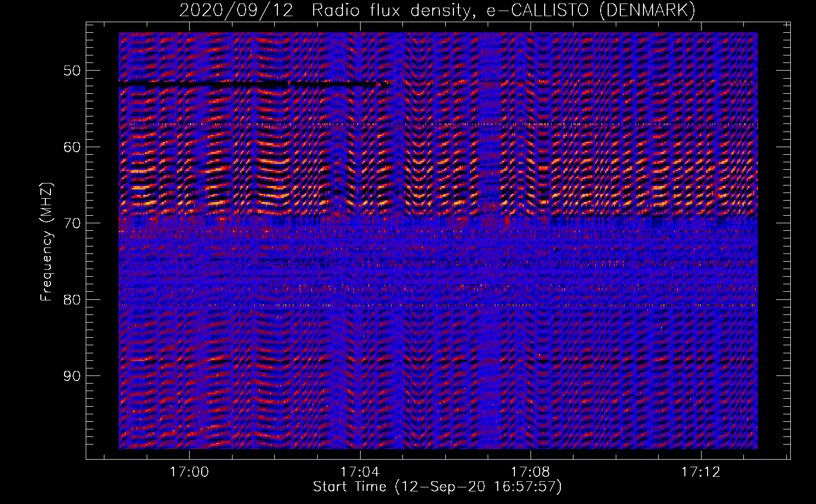Select the 'Frequency (MHZ)' y-axis label
Viewport: 816px width, 504px height.
tap(46, 242)
